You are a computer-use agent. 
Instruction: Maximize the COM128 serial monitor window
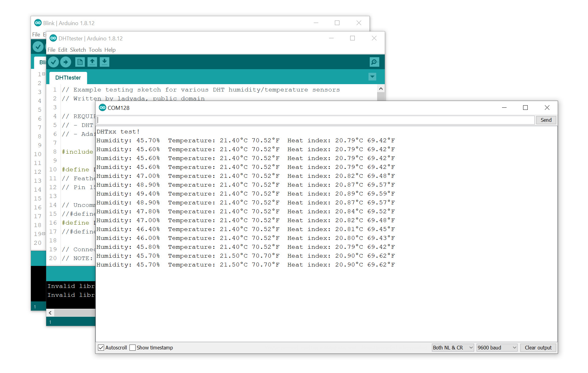525,108
